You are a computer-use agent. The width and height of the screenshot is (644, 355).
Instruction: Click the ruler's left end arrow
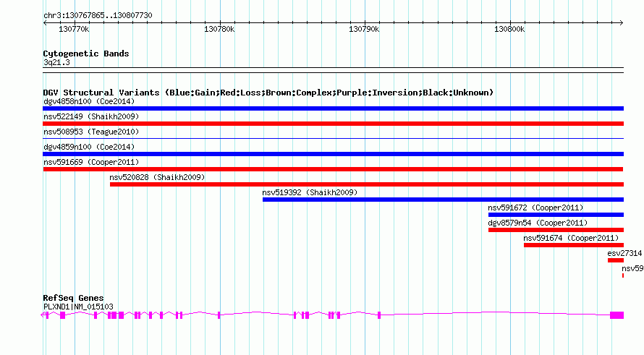tap(45, 22)
